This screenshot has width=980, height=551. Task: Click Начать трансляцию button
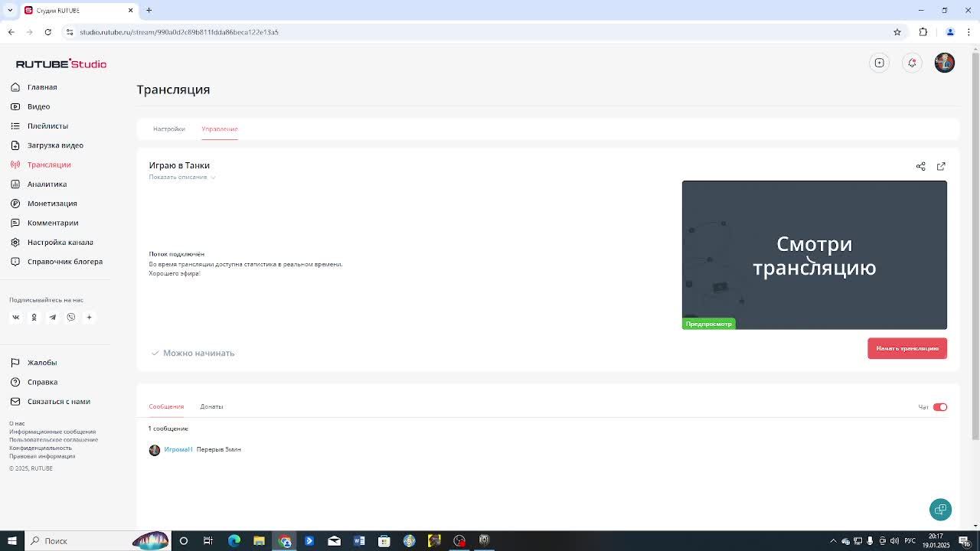tap(907, 348)
